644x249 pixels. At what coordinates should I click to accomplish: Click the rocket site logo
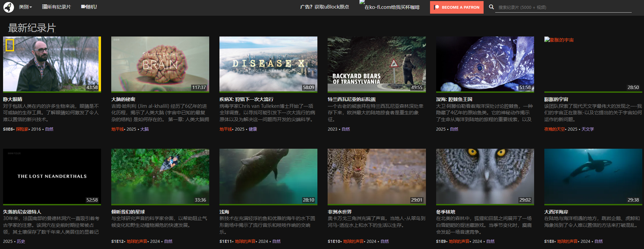(9, 7)
